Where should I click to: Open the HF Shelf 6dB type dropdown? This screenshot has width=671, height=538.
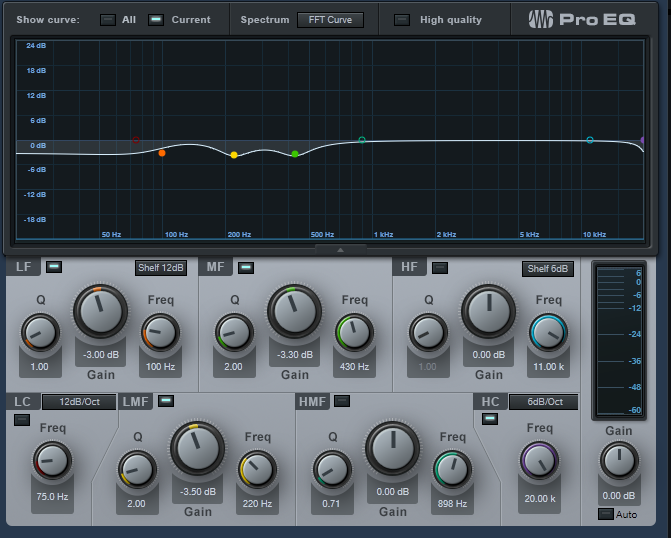pos(548,269)
